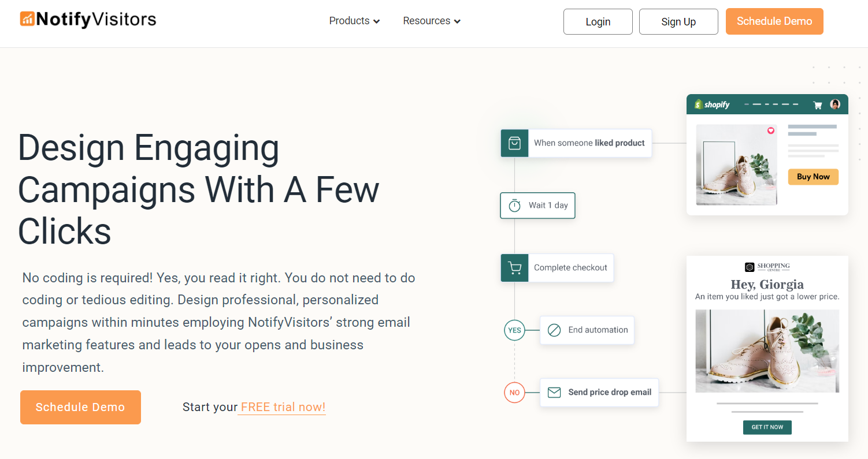This screenshot has height=459, width=868.
Task: Expand the Products dropdown chevron
Action: [376, 21]
